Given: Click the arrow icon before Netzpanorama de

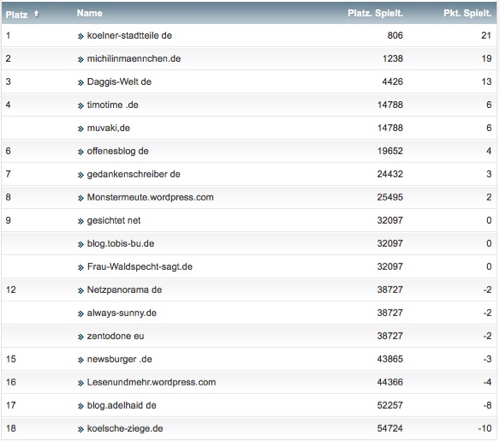Looking at the screenshot, I should tap(80, 291).
